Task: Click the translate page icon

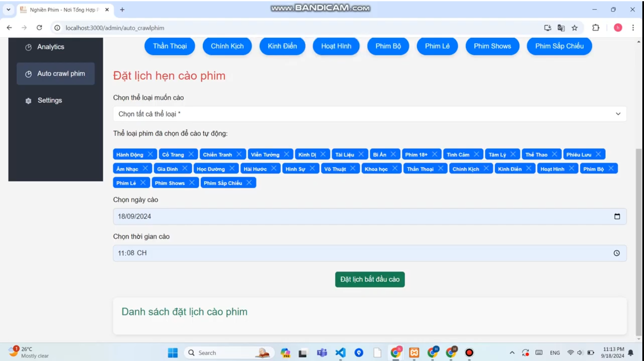Action: point(561,28)
